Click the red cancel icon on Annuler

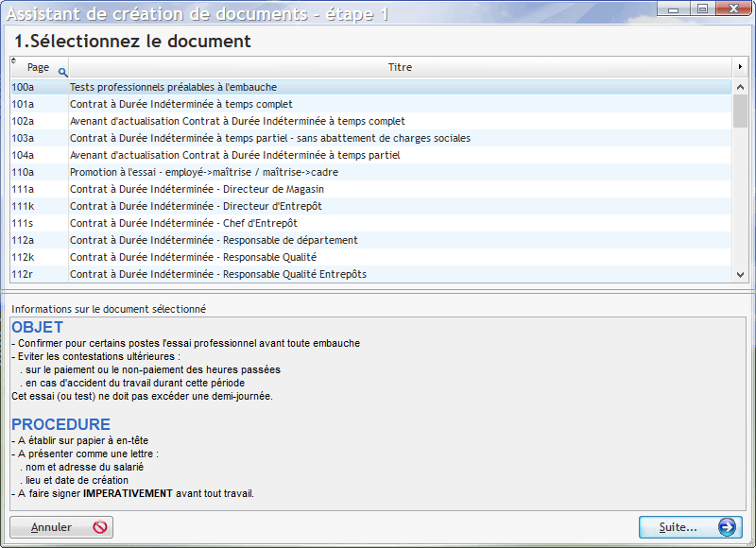pos(99,527)
